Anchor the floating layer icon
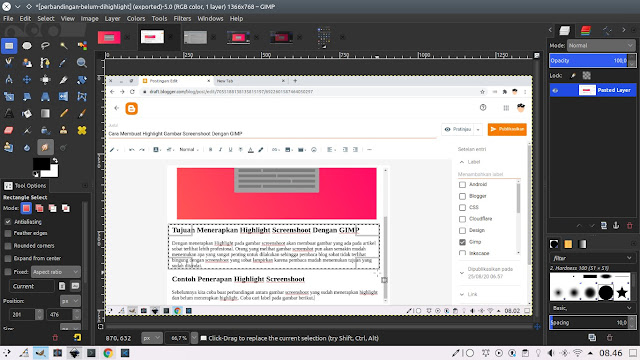Image resolution: width=640 pixels, height=360 pixels. coord(616,225)
